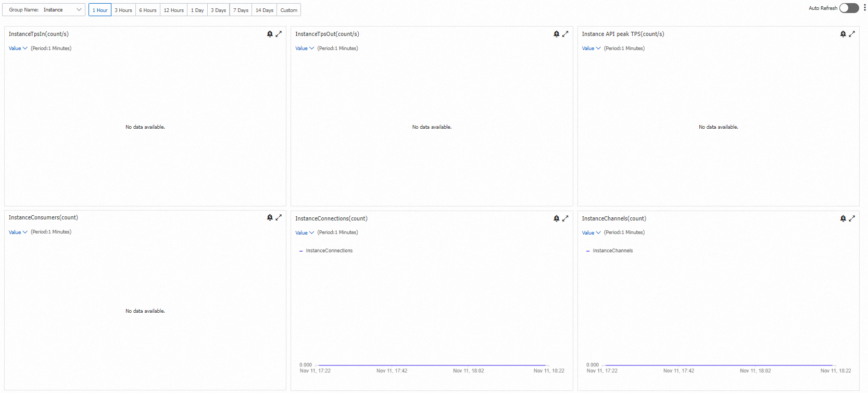Image resolution: width=868 pixels, height=393 pixels.
Task: Click Nov 11, 17:22 label on InstanceChannels axis
Action: pos(602,371)
